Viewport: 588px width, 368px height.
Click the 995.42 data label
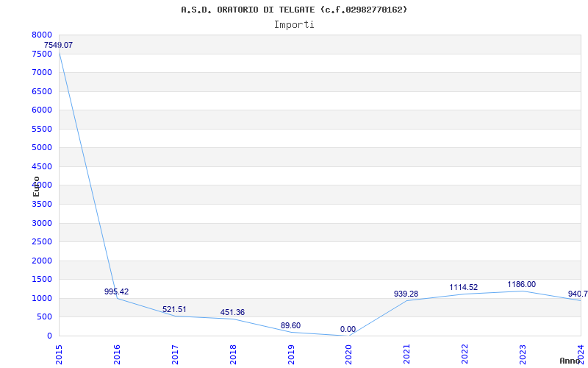click(x=116, y=291)
